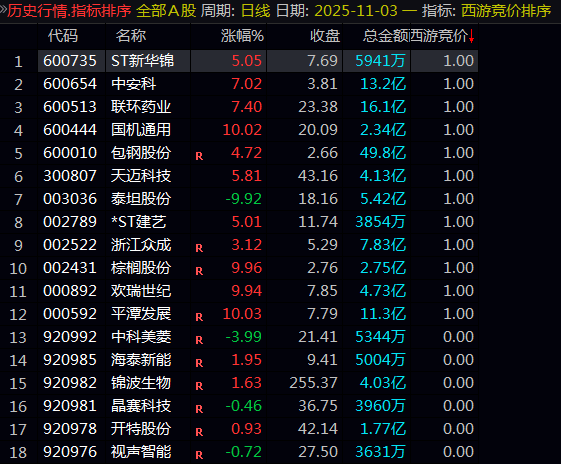Select stock 联环药业
The width and height of the screenshot is (561, 464).
pos(141,107)
